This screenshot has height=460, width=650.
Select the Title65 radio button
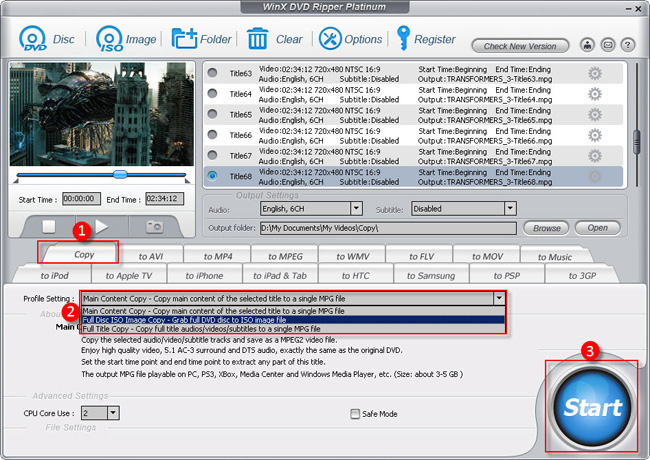point(212,114)
